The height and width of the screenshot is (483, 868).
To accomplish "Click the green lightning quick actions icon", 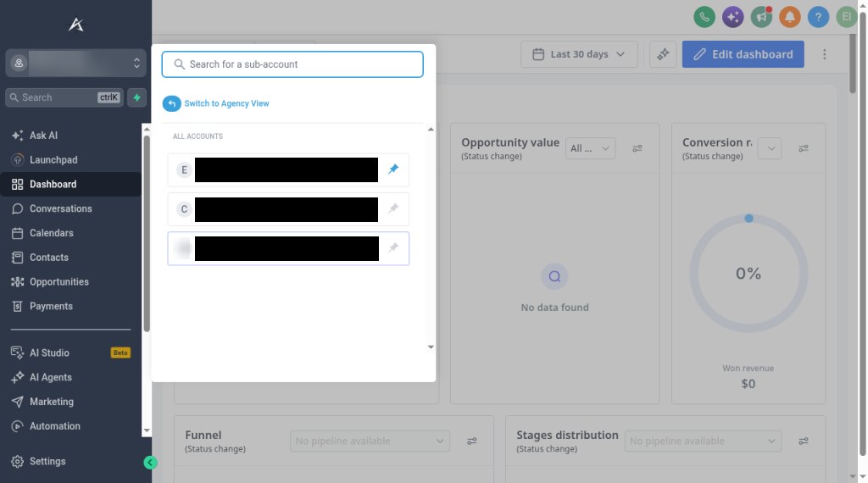I will [136, 97].
